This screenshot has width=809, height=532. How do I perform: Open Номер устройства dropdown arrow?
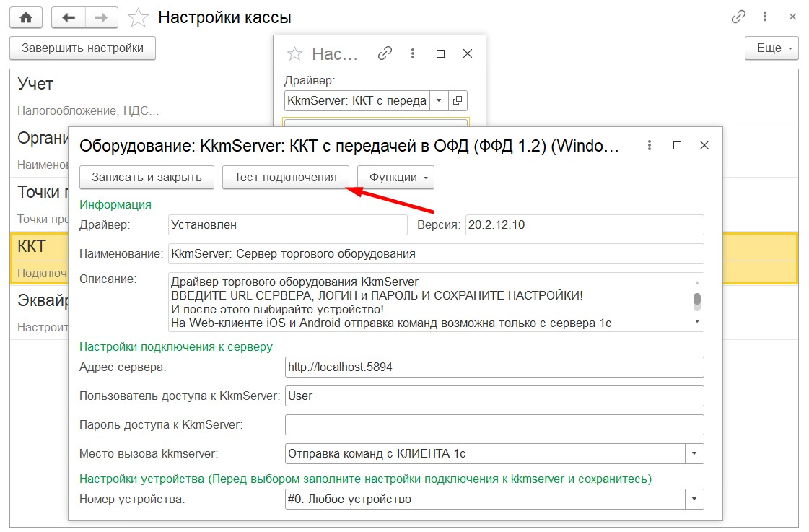click(x=694, y=500)
